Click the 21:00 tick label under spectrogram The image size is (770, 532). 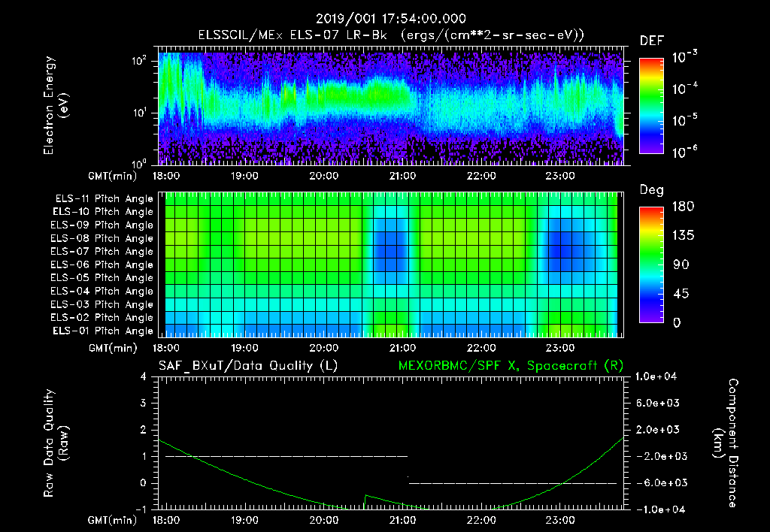pyautogui.click(x=402, y=176)
